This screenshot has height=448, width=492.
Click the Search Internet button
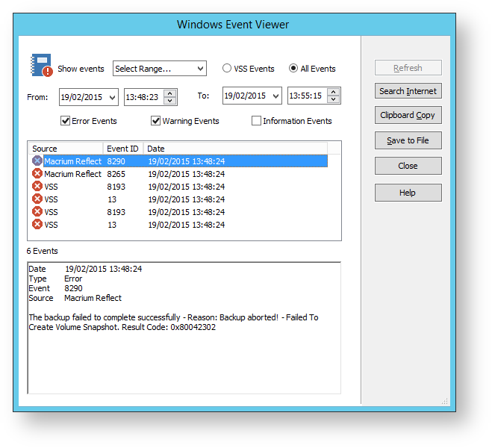click(x=408, y=91)
